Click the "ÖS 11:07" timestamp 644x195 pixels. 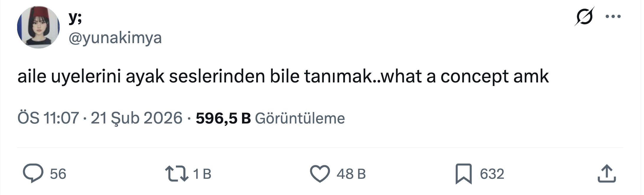pos(48,118)
